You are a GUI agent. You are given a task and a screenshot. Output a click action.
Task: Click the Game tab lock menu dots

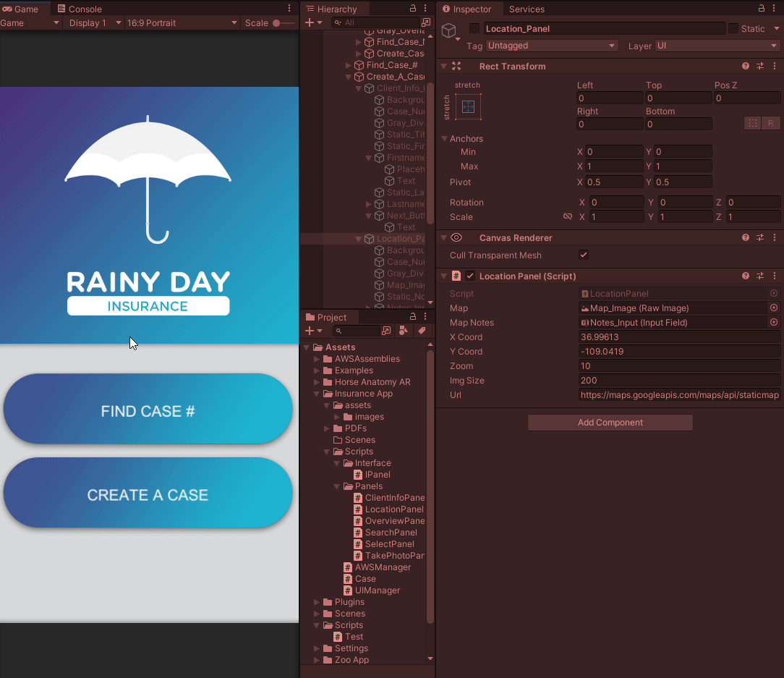tap(289, 9)
